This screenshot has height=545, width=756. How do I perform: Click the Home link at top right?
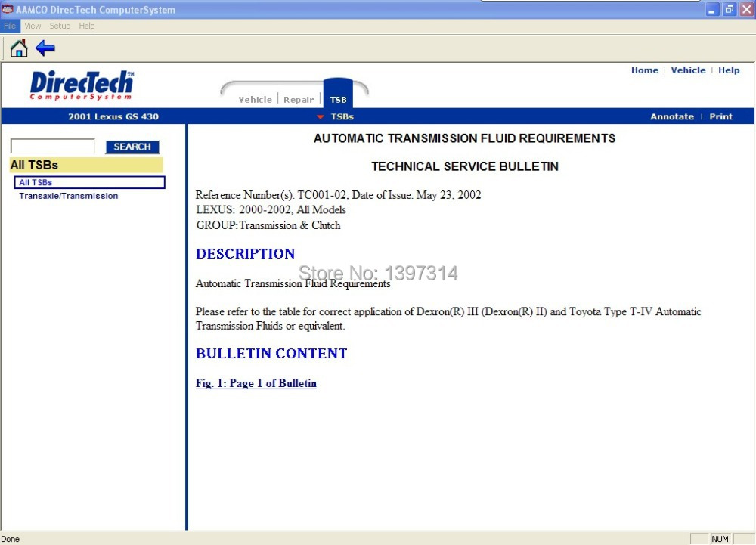(644, 70)
